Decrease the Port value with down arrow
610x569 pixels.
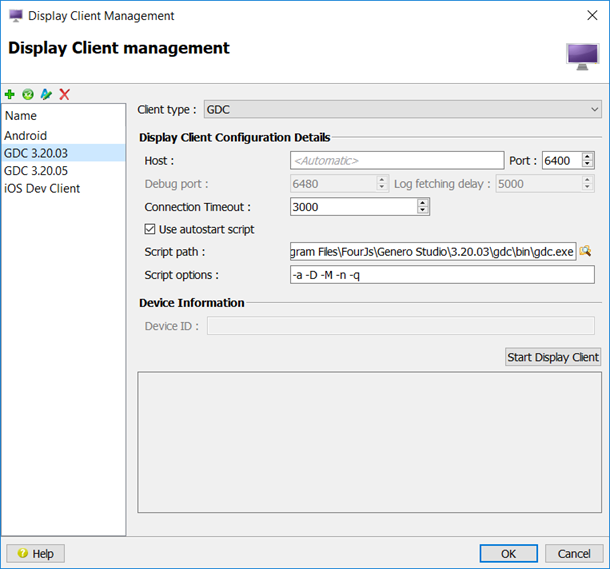pyautogui.click(x=587, y=164)
